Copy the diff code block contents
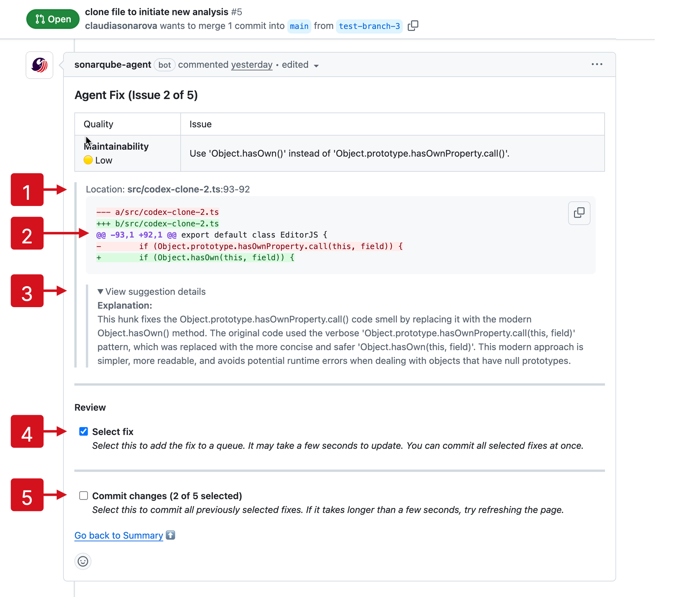 pyautogui.click(x=579, y=213)
